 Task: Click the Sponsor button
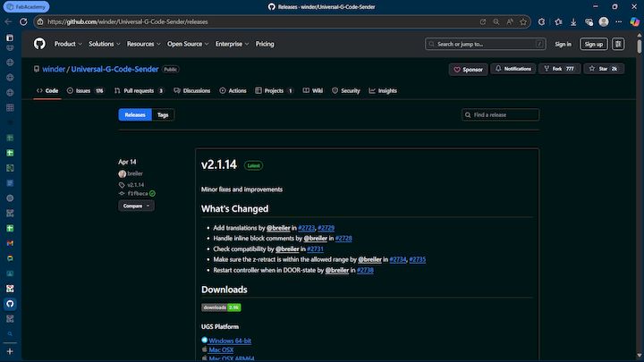pyautogui.click(x=468, y=70)
